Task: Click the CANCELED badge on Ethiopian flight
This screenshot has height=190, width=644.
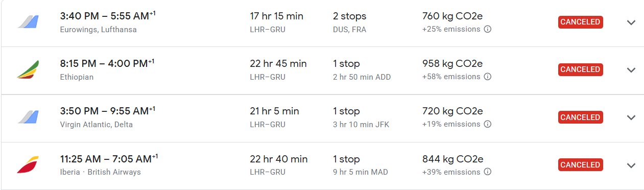Action: coord(580,69)
